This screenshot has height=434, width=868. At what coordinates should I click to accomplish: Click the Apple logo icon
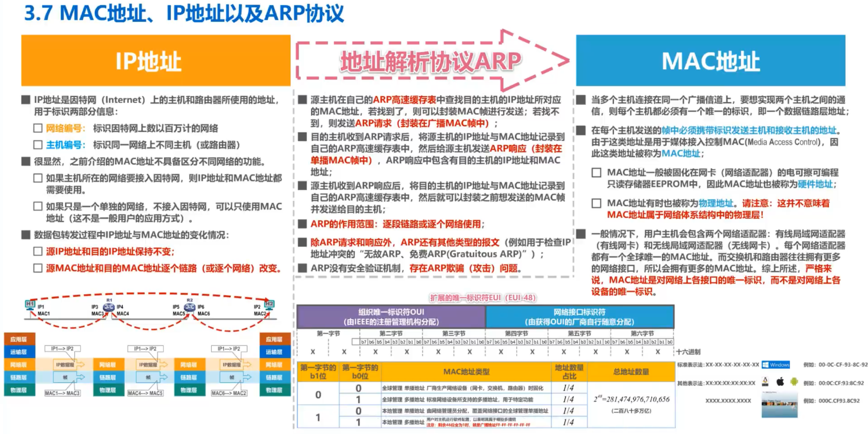coord(780,382)
